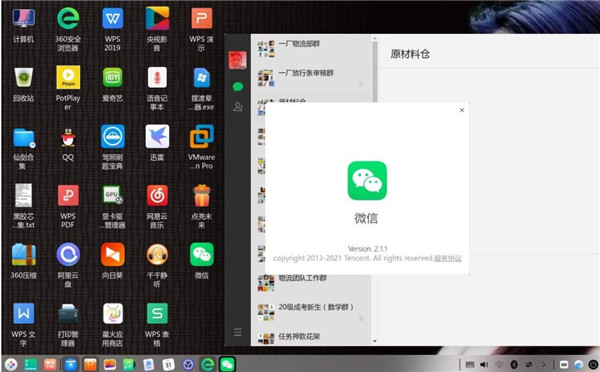Click the onscreen keyboard tray icon
600x372 pixels.
(470, 365)
